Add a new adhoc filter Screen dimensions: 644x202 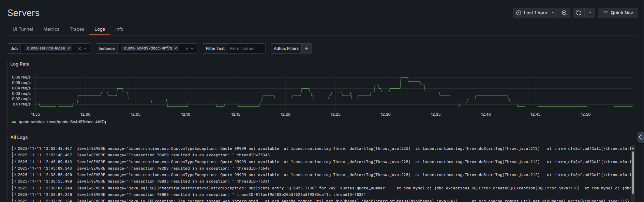click(306, 48)
